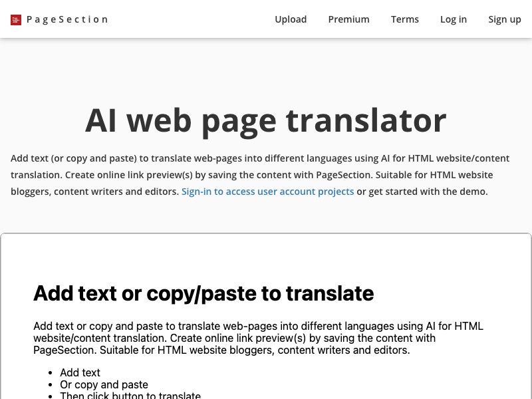Image resolution: width=532 pixels, height=399 pixels.
Task: Click the sign-in to access projects link
Action: pyautogui.click(x=267, y=192)
